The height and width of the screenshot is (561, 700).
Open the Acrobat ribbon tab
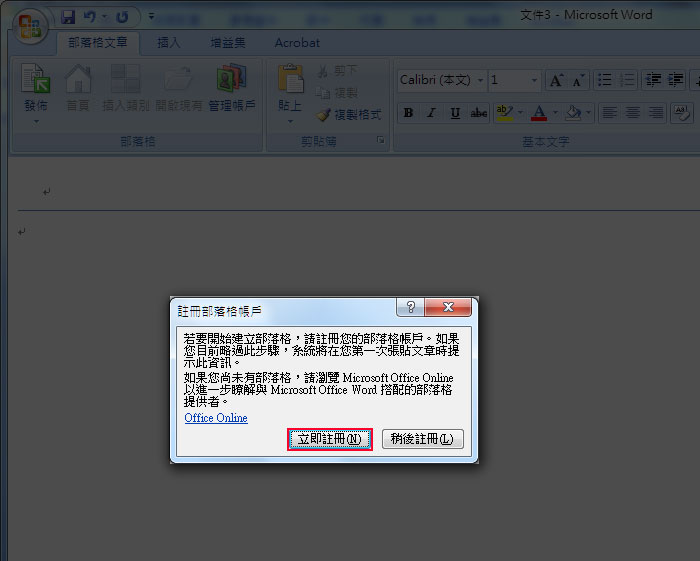(297, 43)
